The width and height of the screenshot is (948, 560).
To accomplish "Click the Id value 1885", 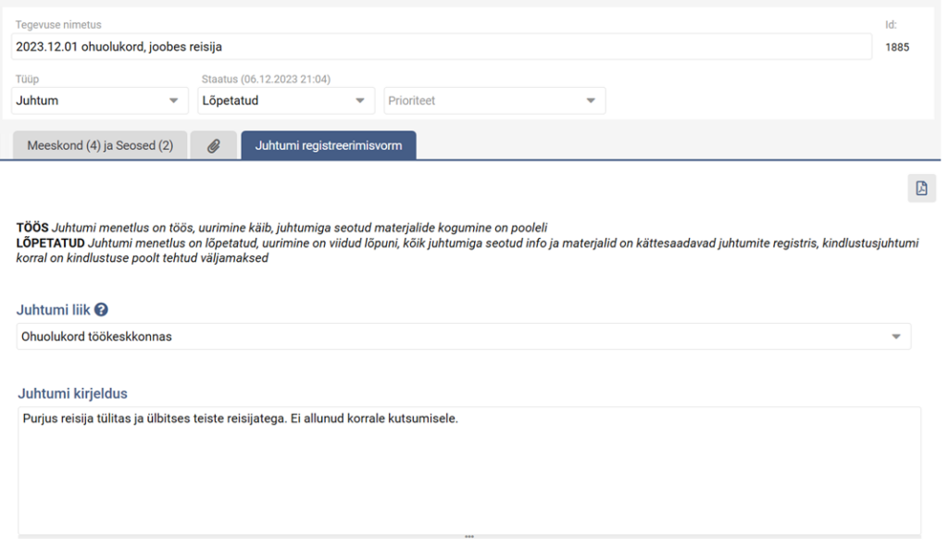I will [897, 47].
